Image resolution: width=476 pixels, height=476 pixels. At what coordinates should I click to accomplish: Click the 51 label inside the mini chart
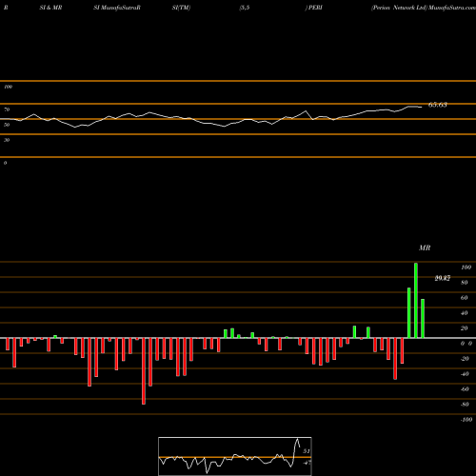[x=307, y=451]
